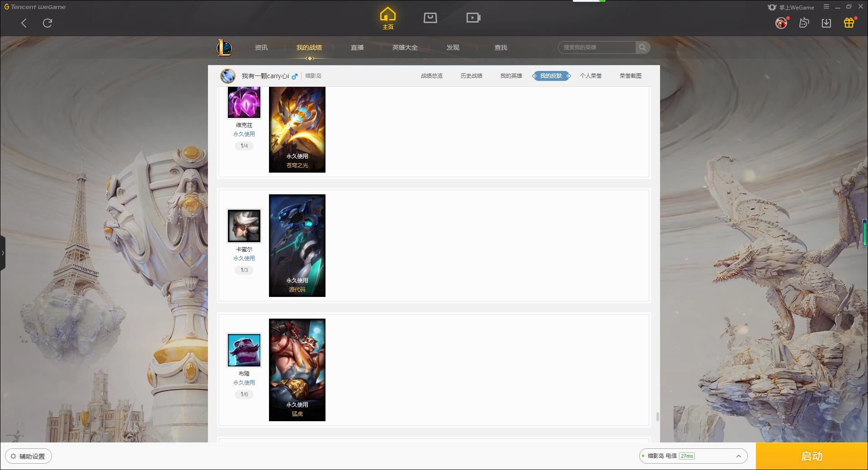This screenshot has width=868, height=470.
Task: Refresh the page with reload icon
Action: coord(47,23)
